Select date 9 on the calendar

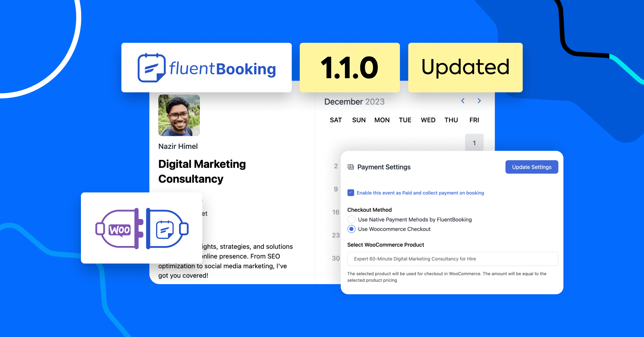click(x=336, y=189)
